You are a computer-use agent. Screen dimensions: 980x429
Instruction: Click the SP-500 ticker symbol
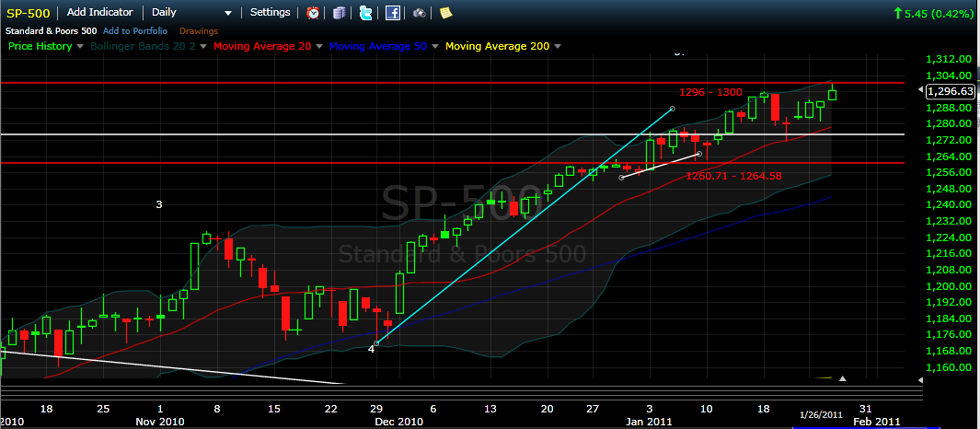click(x=28, y=13)
